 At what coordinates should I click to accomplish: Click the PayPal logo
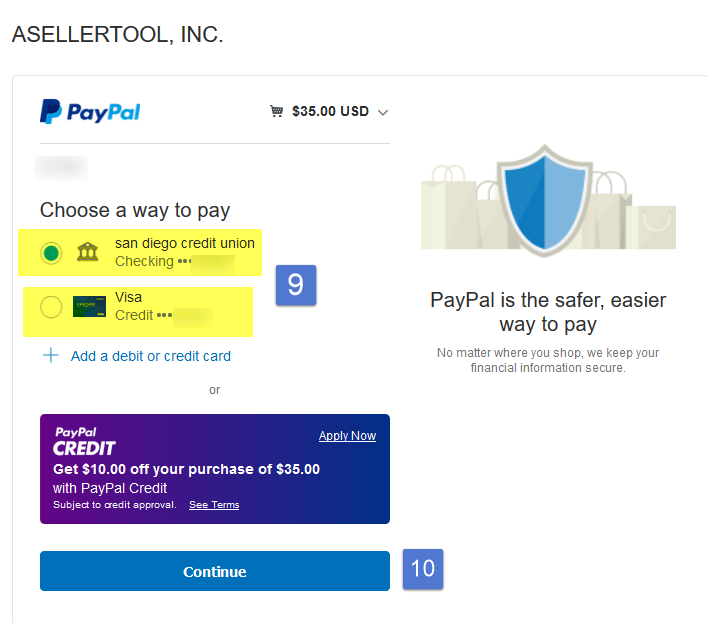90,112
